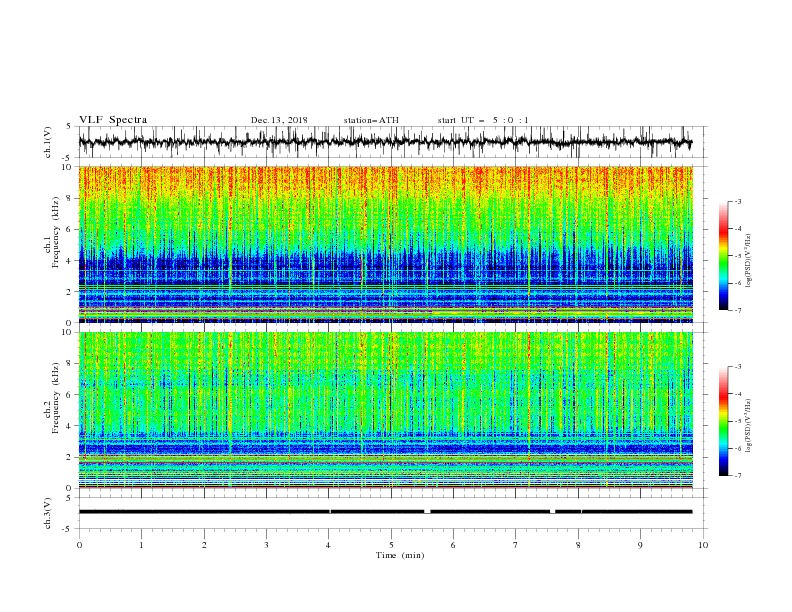This screenshot has width=792, height=612.
Task: Select the date text "Dec. 13, 2018"
Action: [x=279, y=120]
